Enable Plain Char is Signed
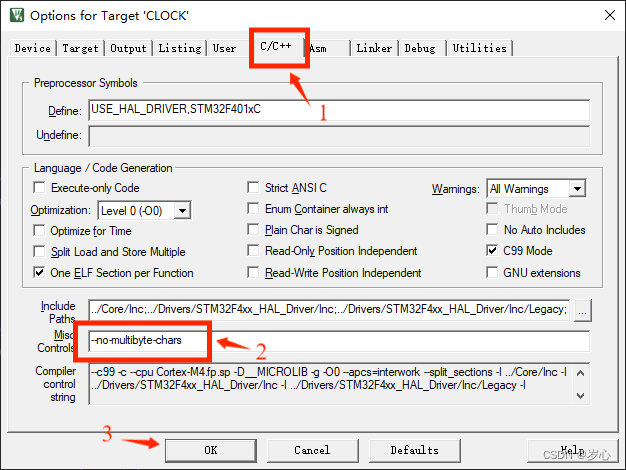 pyautogui.click(x=253, y=230)
